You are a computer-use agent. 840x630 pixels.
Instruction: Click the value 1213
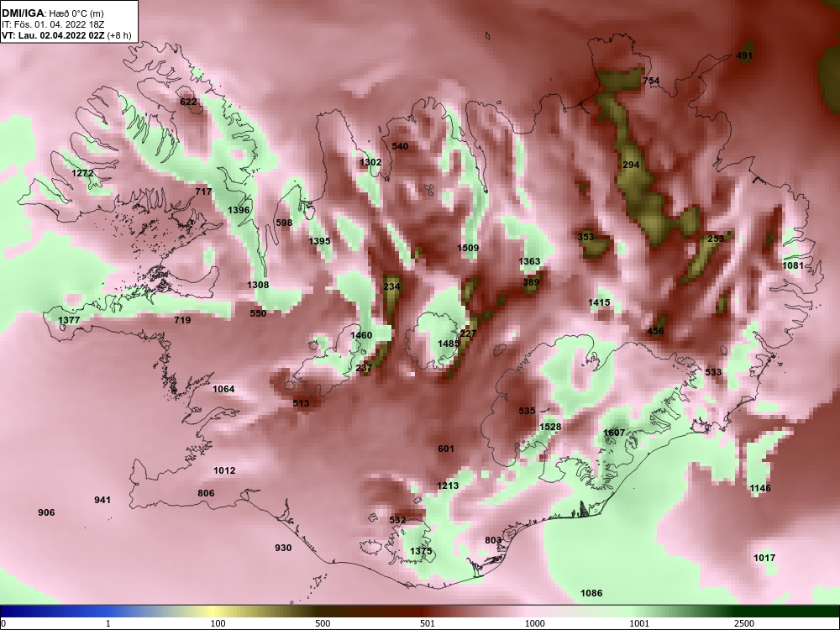pos(448,486)
